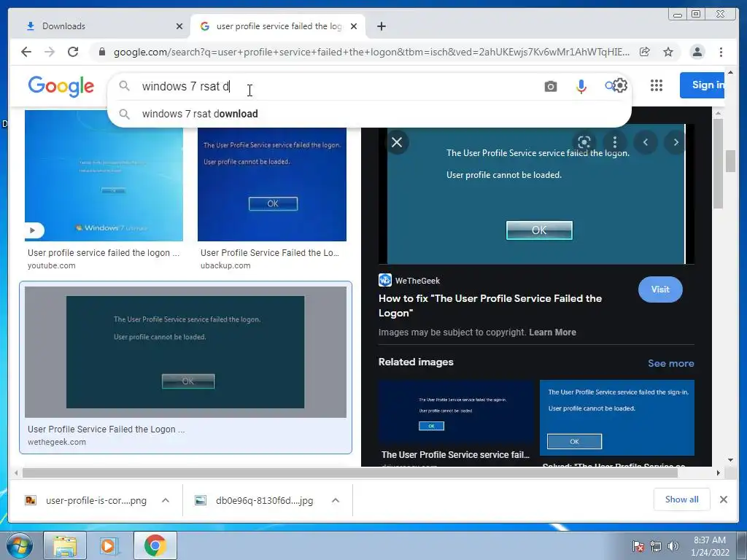Open preview panel three-dot options

(614, 142)
